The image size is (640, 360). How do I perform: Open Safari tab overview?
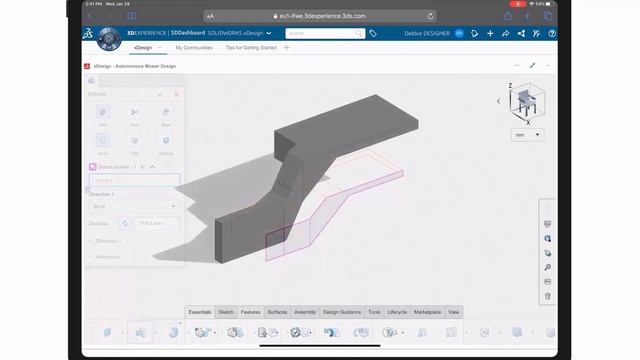[548, 16]
